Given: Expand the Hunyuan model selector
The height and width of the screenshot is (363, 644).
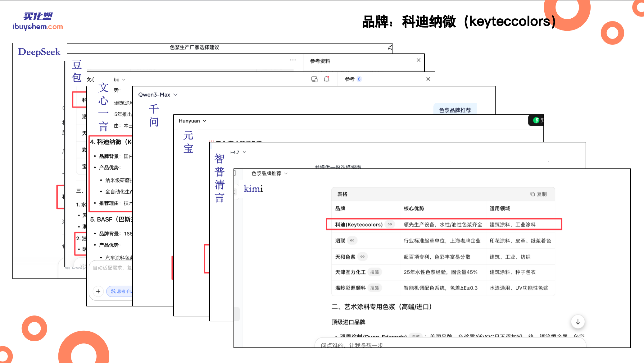Looking at the screenshot, I should pos(192,121).
